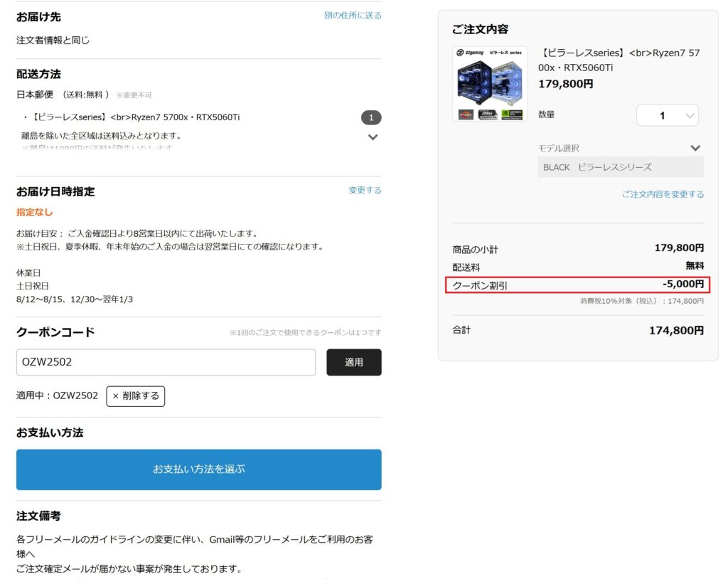
Task: Click 変更する next to お届け日時指定
Action: coord(364,190)
